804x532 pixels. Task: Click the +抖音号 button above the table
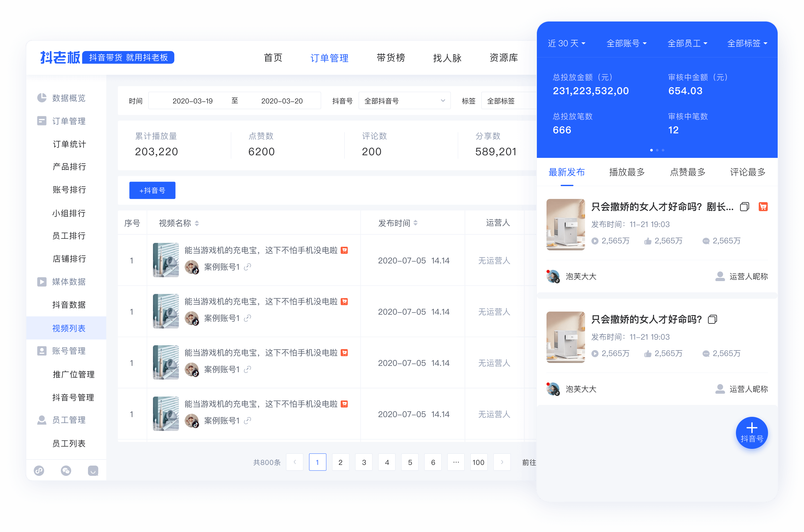pos(152,190)
